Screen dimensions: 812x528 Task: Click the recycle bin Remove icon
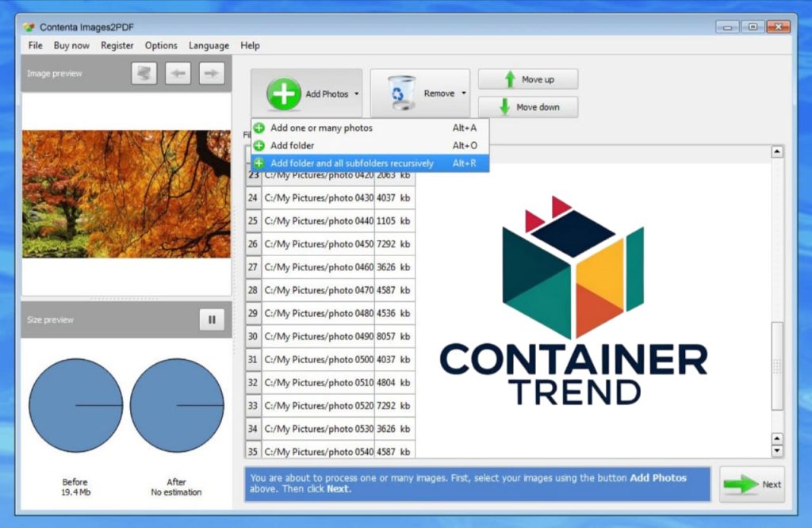click(401, 93)
